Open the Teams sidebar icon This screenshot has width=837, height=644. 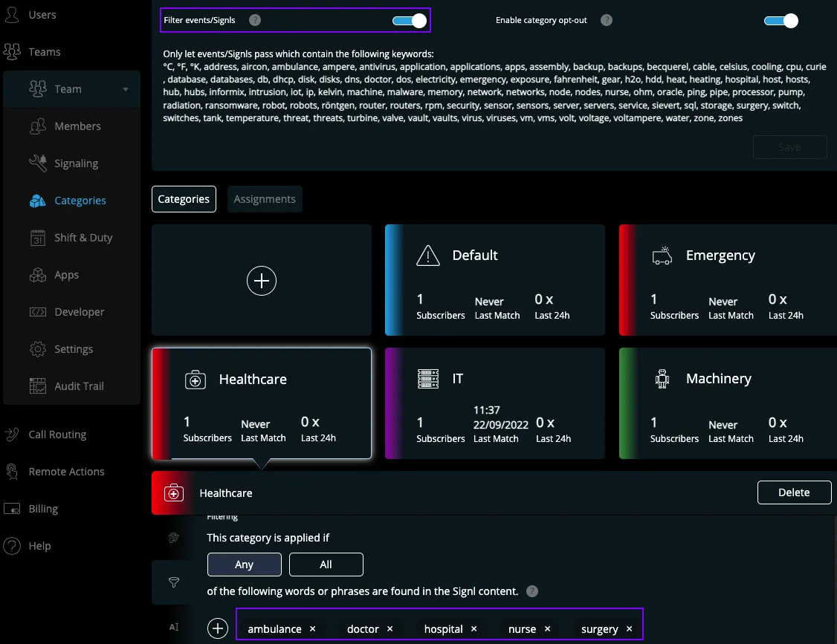[x=12, y=52]
